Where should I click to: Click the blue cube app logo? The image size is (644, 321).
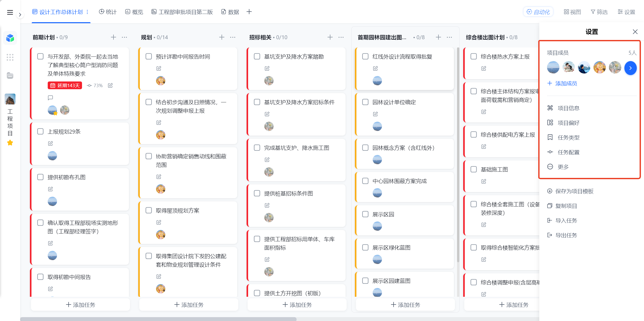(x=10, y=38)
